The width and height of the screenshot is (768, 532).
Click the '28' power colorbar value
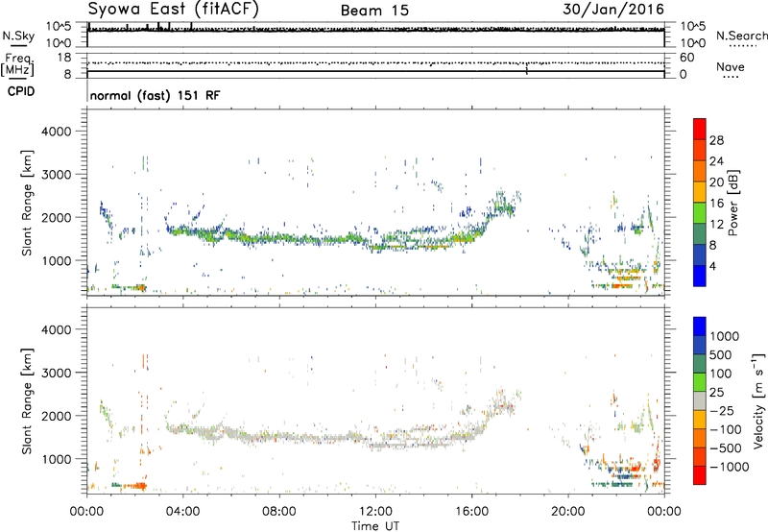pos(716,140)
